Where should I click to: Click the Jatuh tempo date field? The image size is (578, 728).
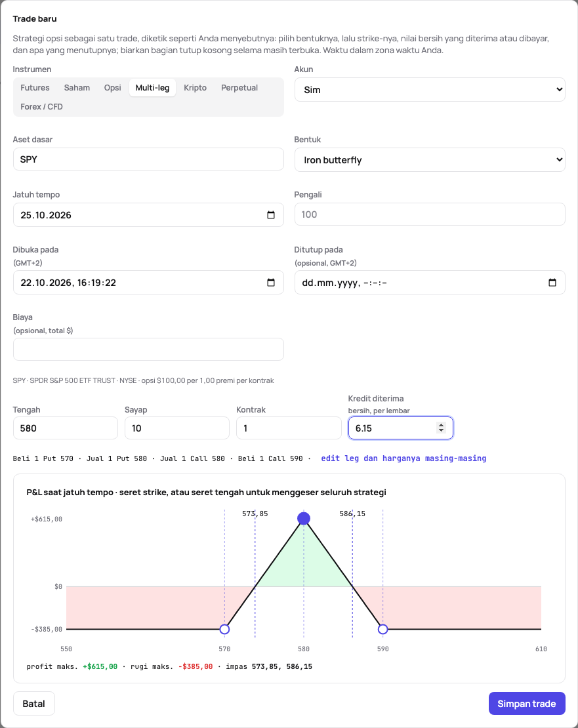pyautogui.click(x=148, y=215)
